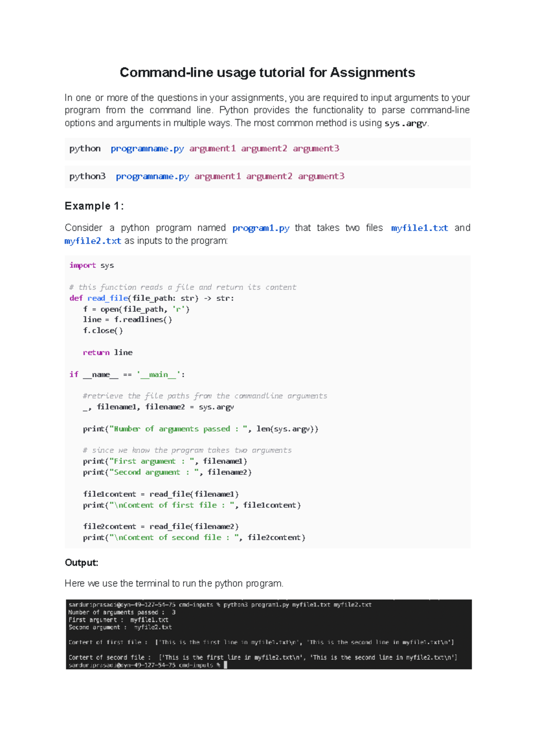Click the blue "myfile1.txt" in the paragraph

419,228
